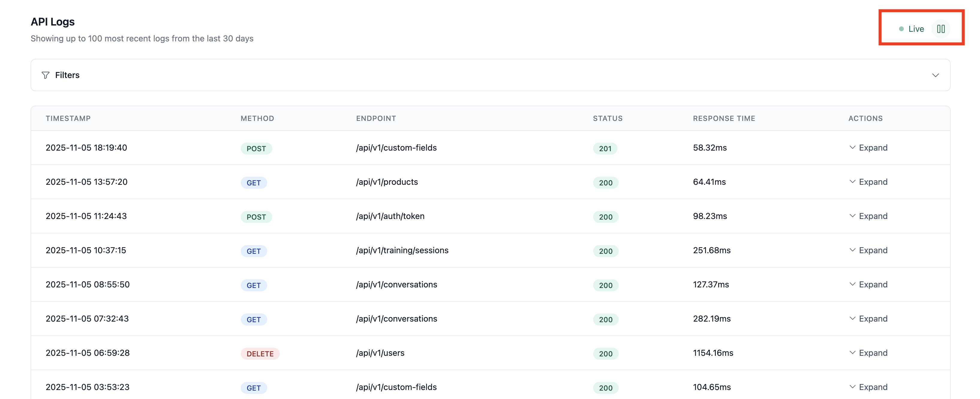
Task: Click the 200 badge on auth/token row
Action: [x=605, y=217]
